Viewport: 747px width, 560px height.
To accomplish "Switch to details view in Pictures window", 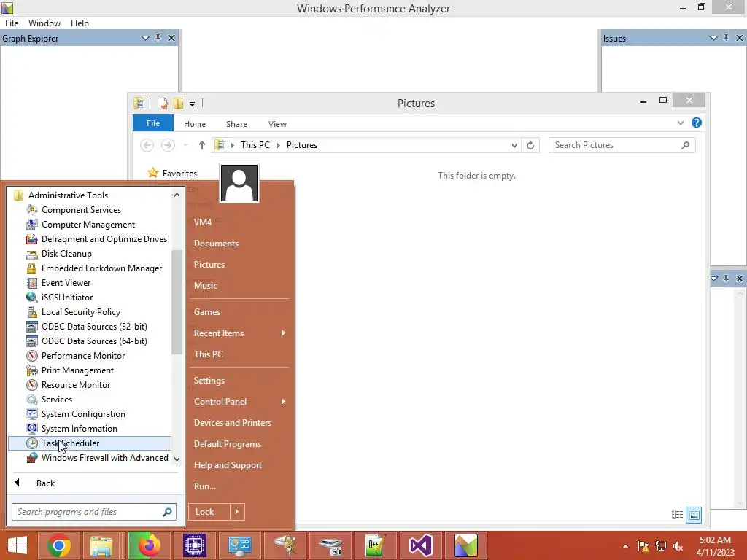I will (677, 515).
